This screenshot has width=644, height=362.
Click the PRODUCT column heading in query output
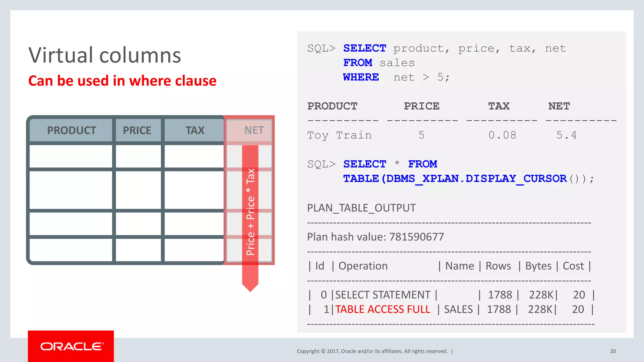click(x=332, y=106)
